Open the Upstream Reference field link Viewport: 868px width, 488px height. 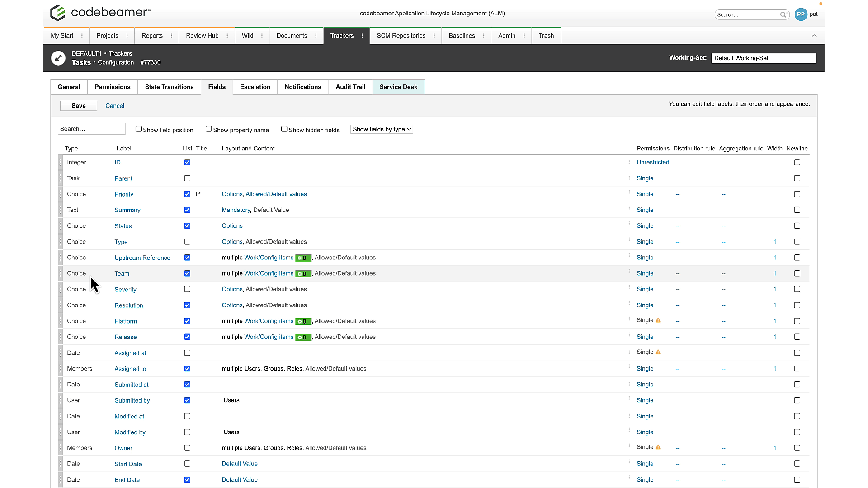(142, 258)
